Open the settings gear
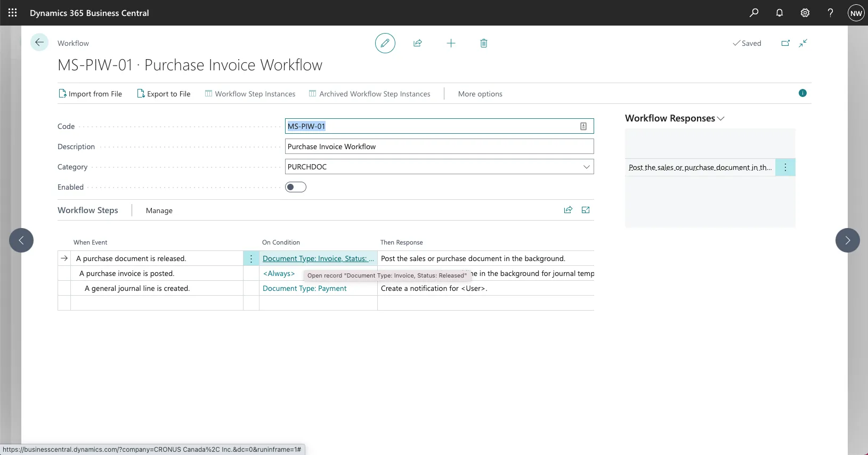Screen dimensions: 868x455 point(805,13)
